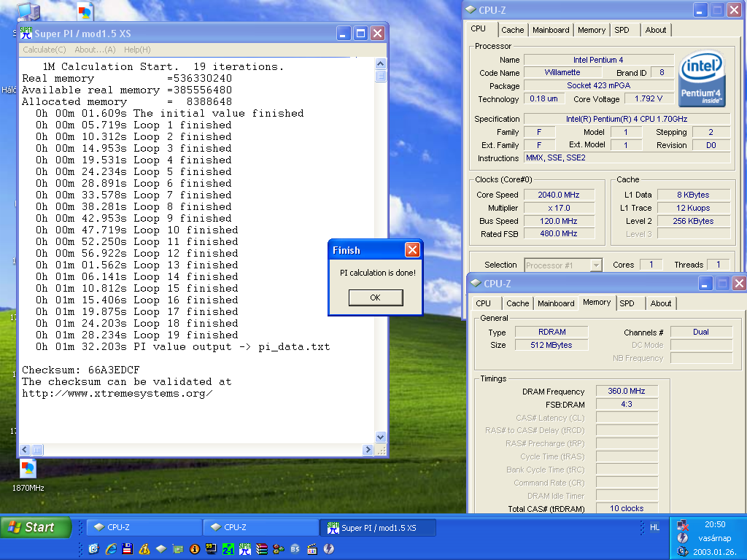Image resolution: width=747 pixels, height=560 pixels.
Task: Click the Super PI vertical scrollbar down arrow
Action: click(380, 437)
